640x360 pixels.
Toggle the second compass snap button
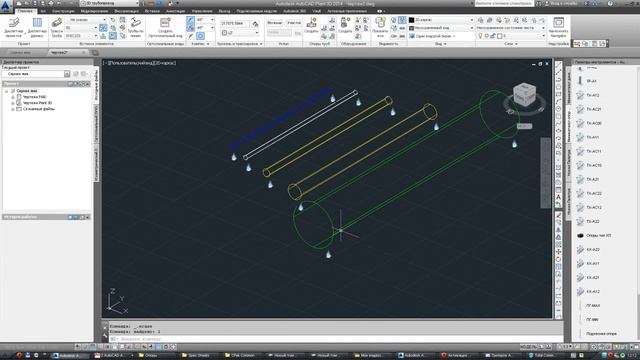[x=190, y=28]
